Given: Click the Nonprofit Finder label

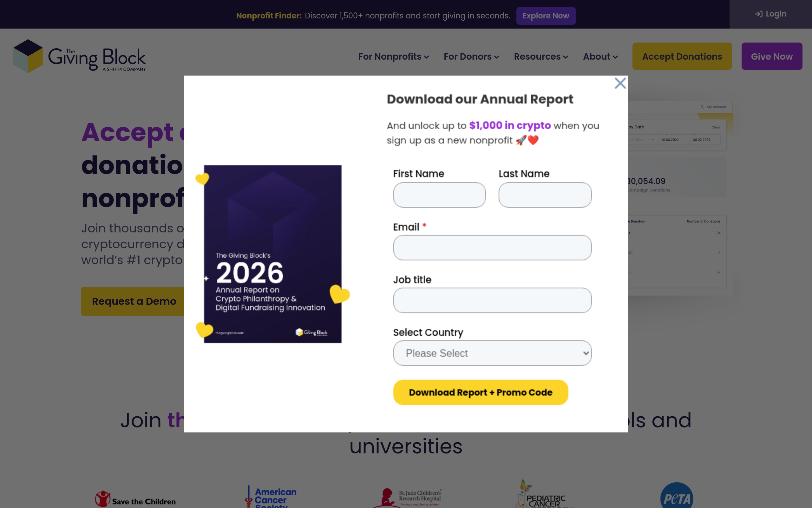Looking at the screenshot, I should (269, 16).
